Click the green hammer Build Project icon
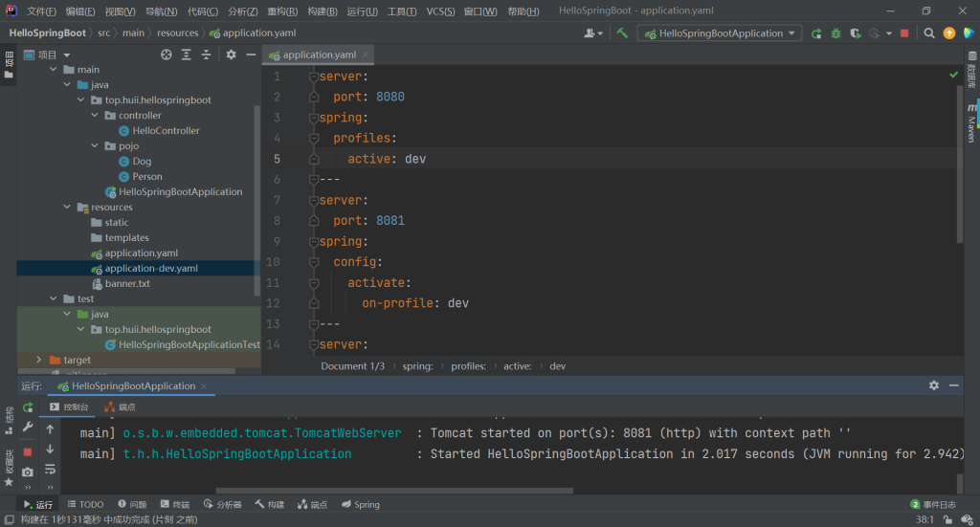 tap(622, 33)
